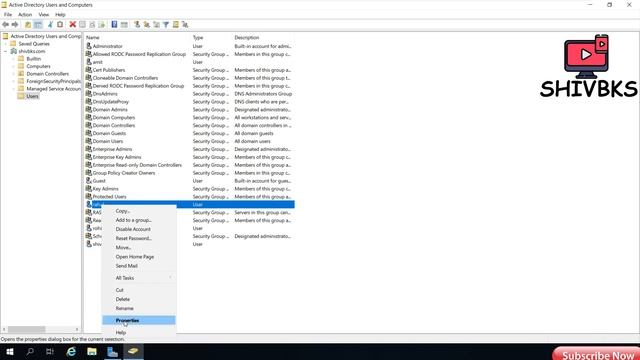
Task: Click the Filter funnel toolbar icon
Action: pos(166,25)
